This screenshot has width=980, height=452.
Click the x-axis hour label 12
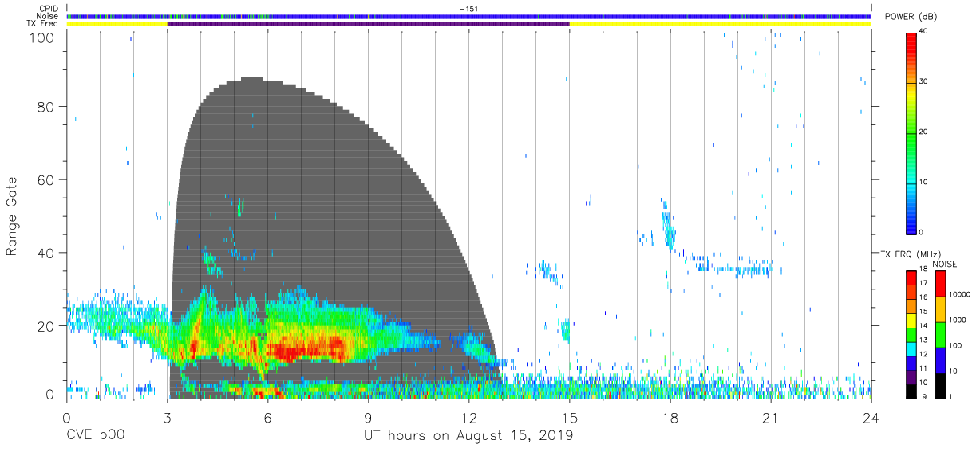click(468, 418)
